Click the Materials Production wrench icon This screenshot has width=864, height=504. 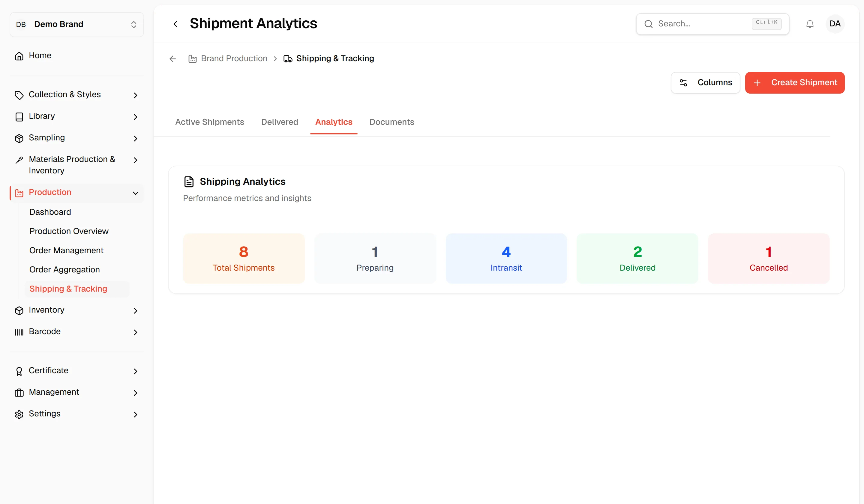coord(19,160)
